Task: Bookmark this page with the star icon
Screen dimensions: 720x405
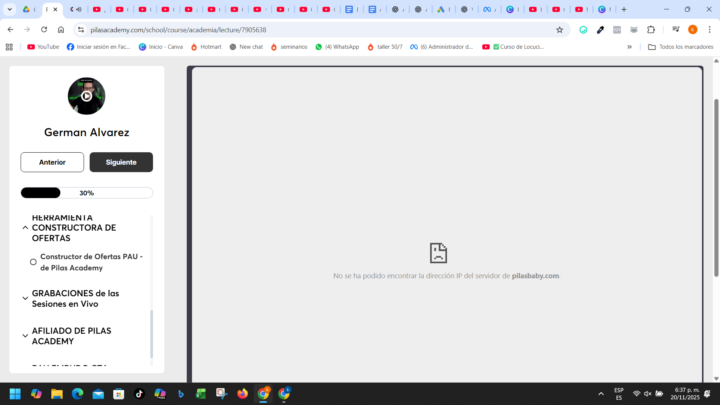Action: 560,30
